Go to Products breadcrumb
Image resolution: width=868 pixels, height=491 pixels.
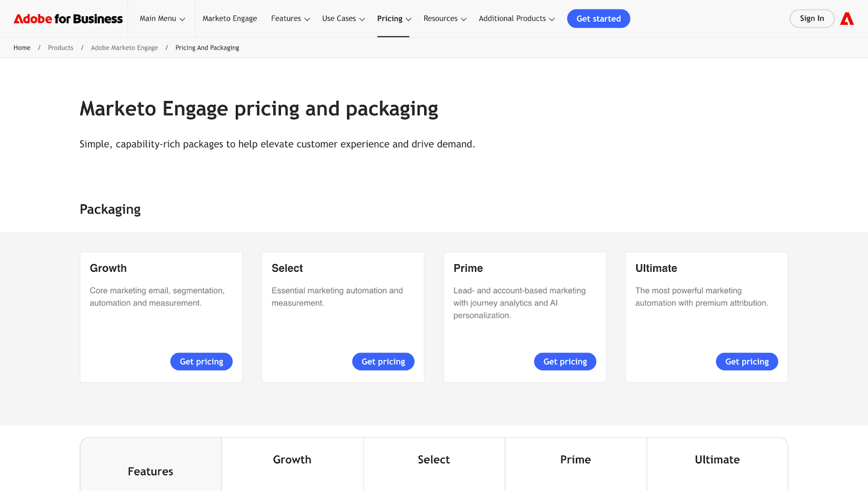[x=60, y=48]
